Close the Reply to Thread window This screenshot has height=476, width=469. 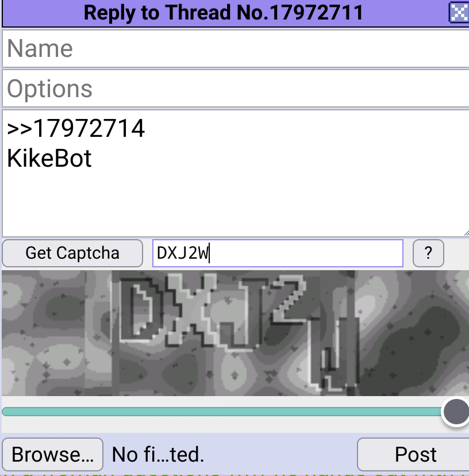[x=459, y=13]
